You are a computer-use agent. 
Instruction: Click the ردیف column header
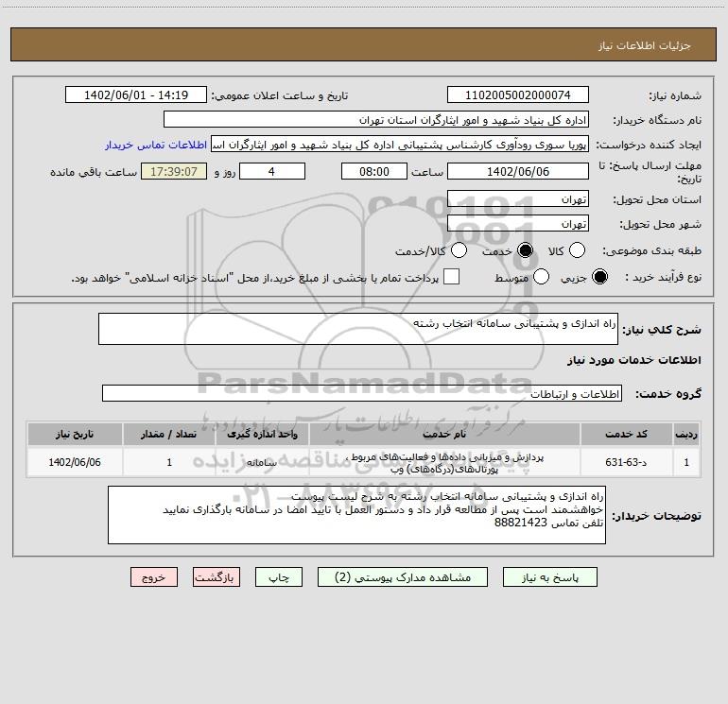click(x=686, y=434)
